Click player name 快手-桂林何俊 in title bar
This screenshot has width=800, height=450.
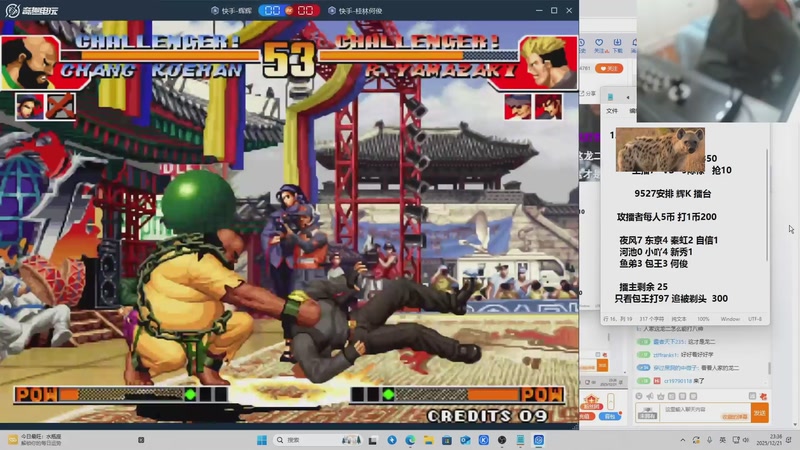click(x=360, y=11)
